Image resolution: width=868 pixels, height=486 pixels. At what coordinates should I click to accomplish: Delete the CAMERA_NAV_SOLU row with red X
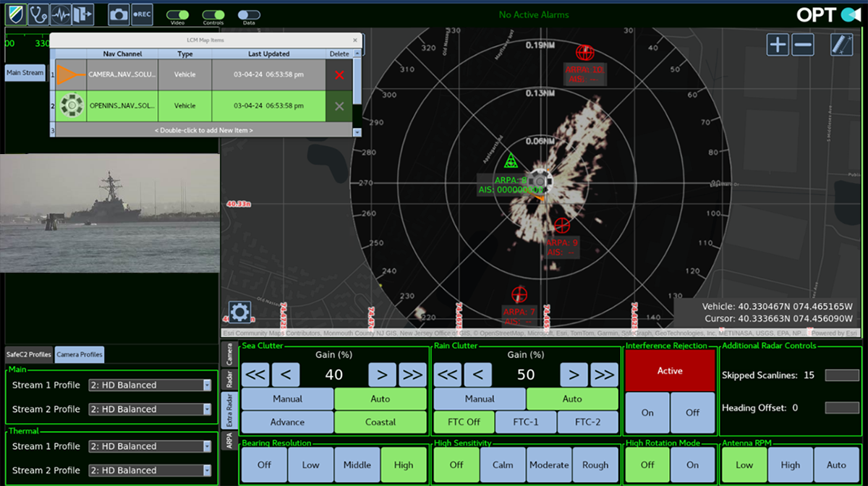(339, 74)
